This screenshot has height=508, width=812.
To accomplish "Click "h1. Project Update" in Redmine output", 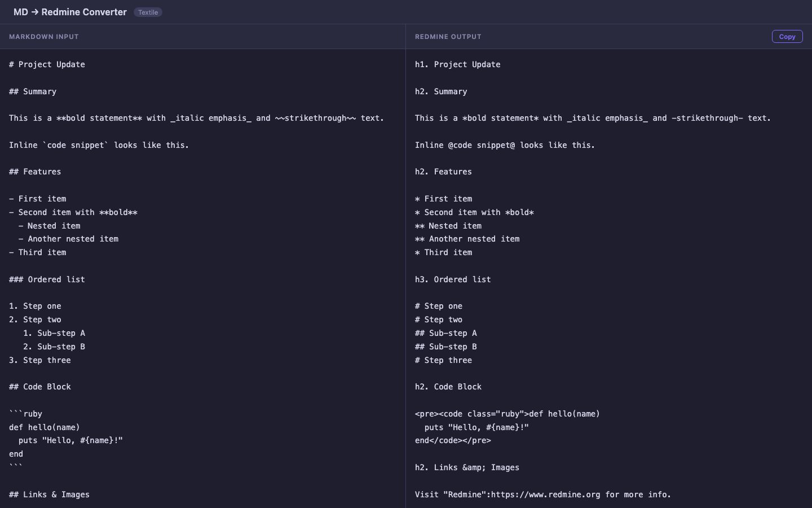I will (458, 64).
